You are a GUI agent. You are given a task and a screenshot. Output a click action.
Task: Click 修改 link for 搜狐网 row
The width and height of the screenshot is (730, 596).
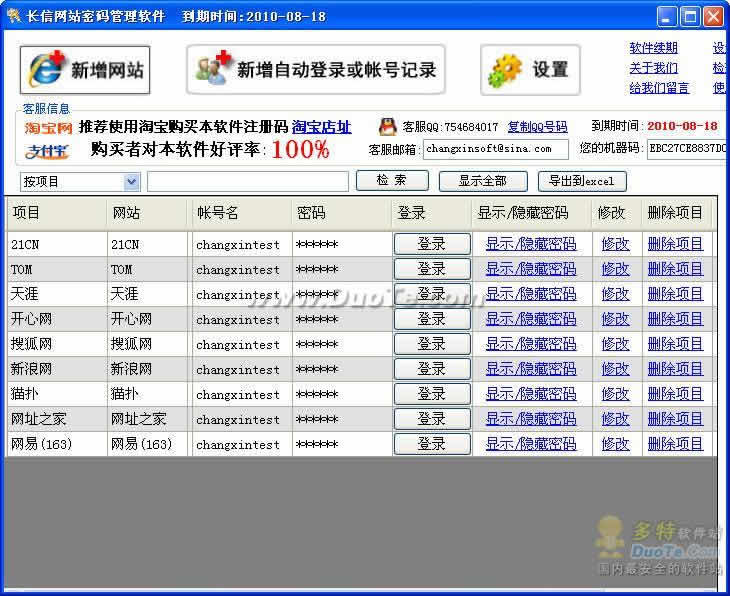[615, 345]
